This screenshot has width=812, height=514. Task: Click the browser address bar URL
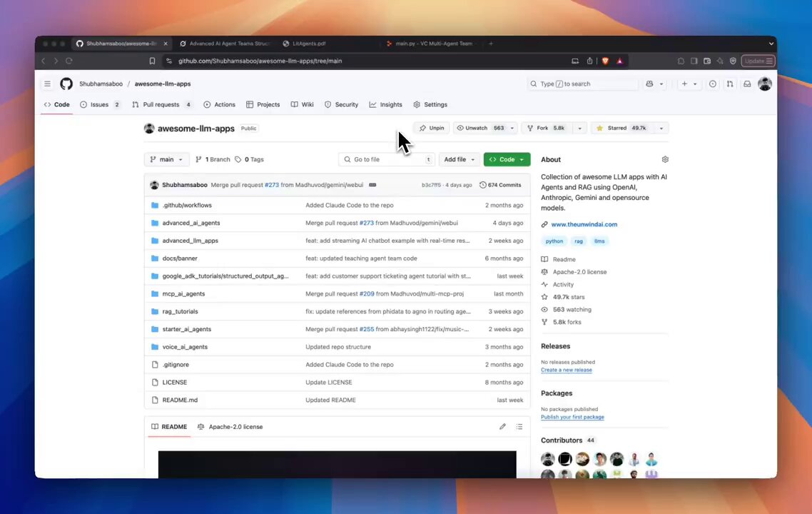260,61
